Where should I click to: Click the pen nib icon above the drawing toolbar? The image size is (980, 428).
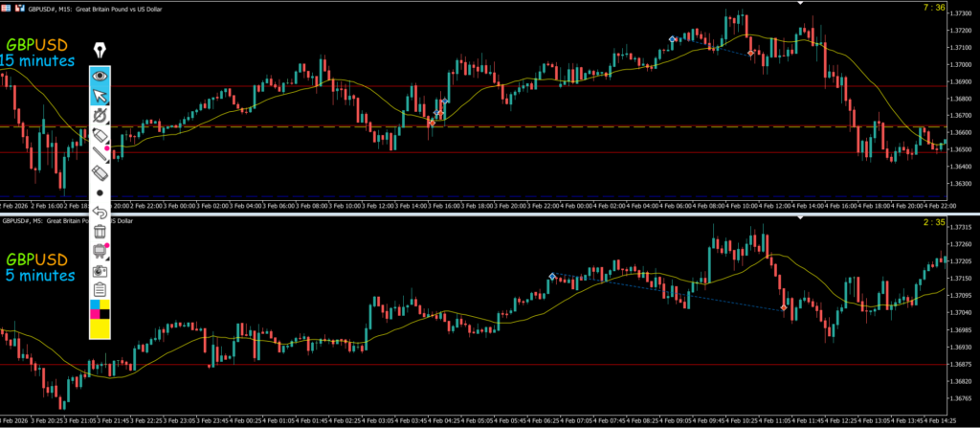tap(100, 50)
